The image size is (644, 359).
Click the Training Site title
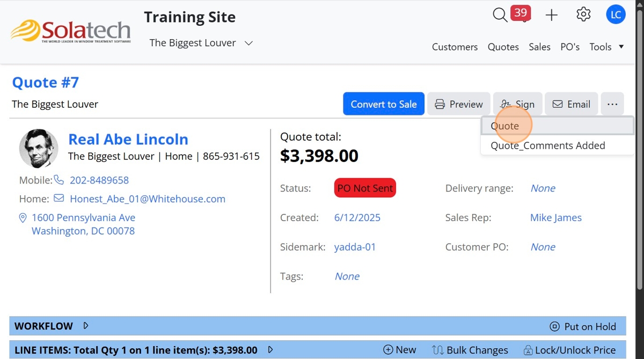coord(190,17)
